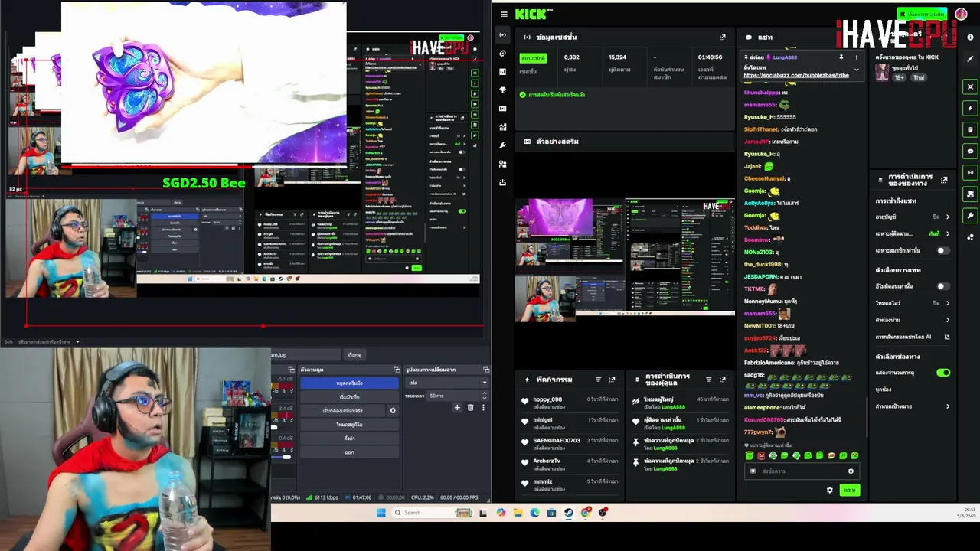Open Steam from the taskbar
This screenshot has height=551, width=980.
coord(568,513)
